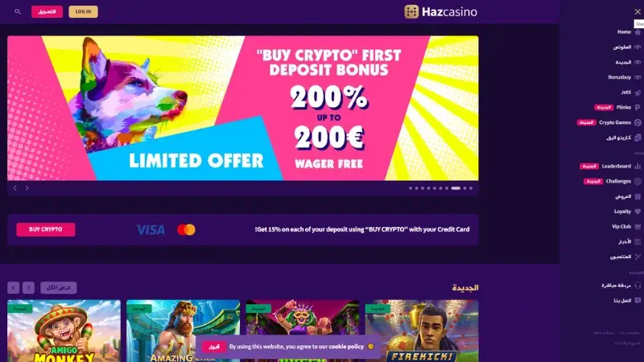Select the first banner pagination dot

click(x=411, y=188)
